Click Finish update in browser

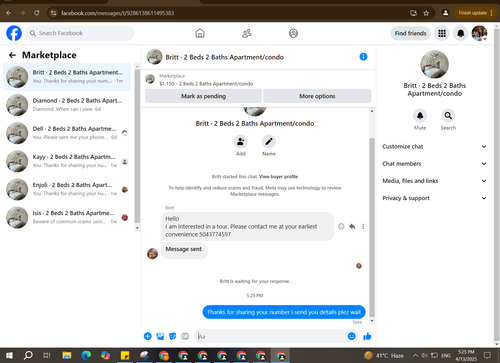pyautogui.click(x=475, y=13)
